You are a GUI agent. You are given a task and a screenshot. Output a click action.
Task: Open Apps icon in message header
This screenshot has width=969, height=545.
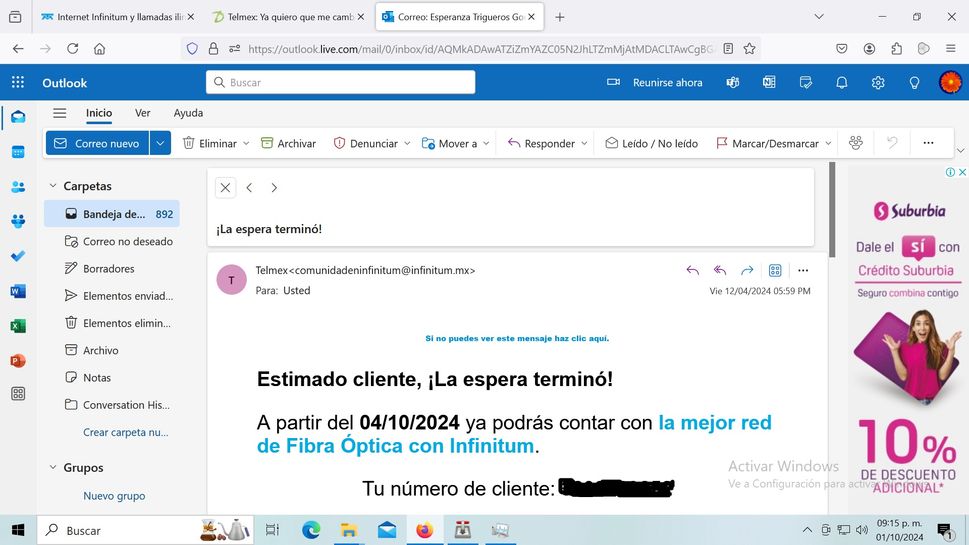(x=775, y=270)
